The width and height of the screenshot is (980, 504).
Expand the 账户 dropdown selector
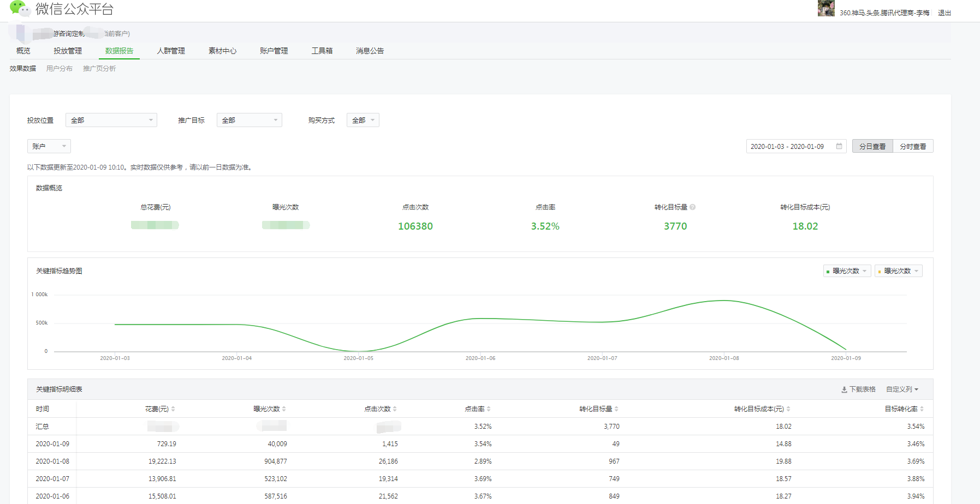pyautogui.click(x=49, y=146)
